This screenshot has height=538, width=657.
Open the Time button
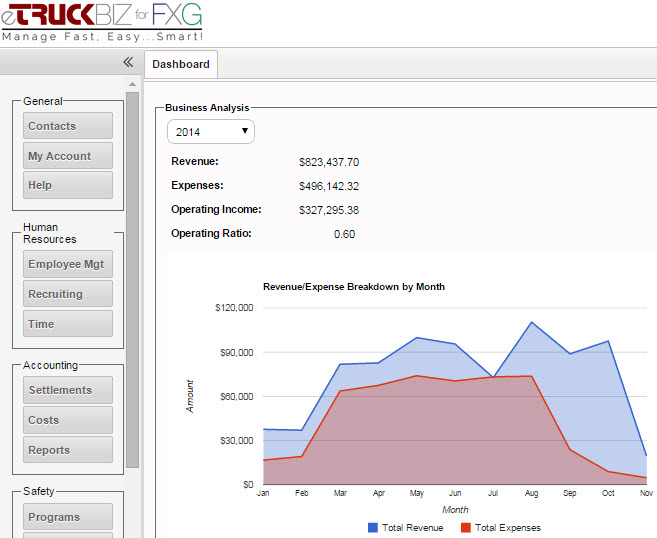68,324
